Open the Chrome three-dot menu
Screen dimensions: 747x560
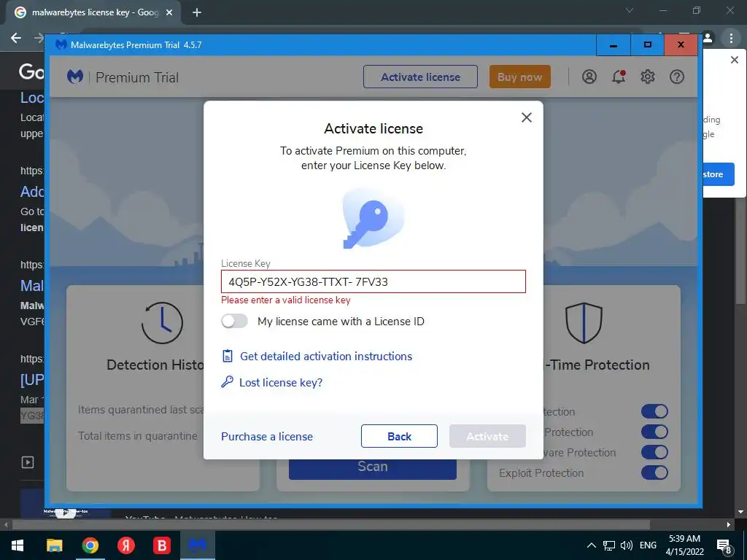click(731, 38)
